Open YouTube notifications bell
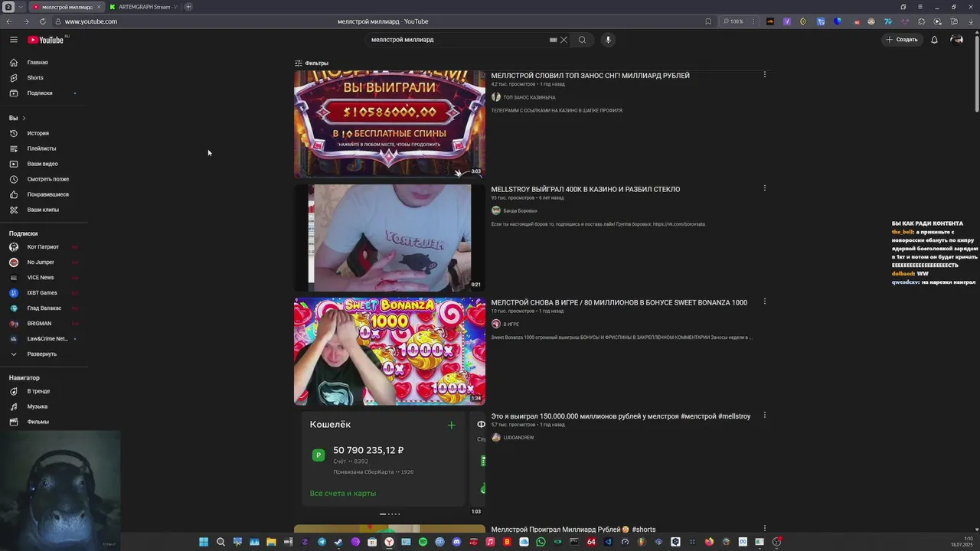This screenshot has width=980, height=551. pyautogui.click(x=934, y=40)
